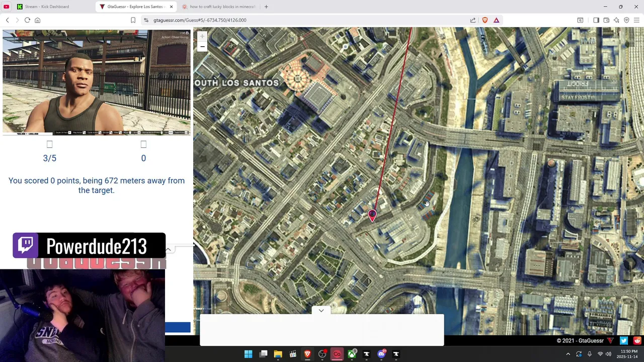Go back in browser history

pos(7,20)
